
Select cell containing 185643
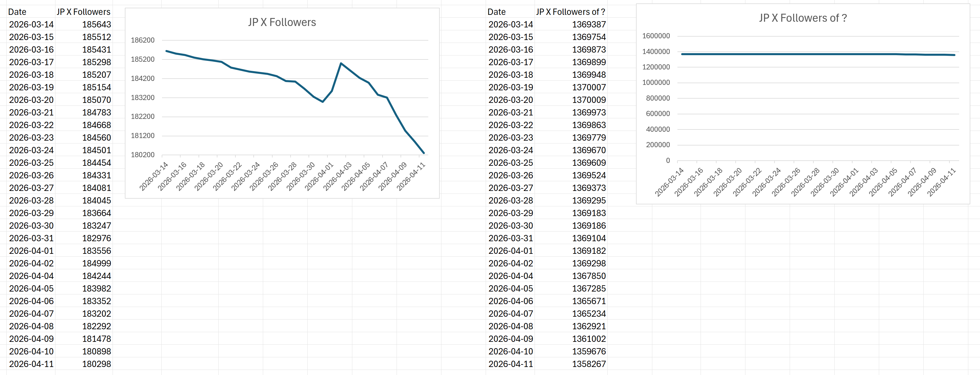[96, 24]
